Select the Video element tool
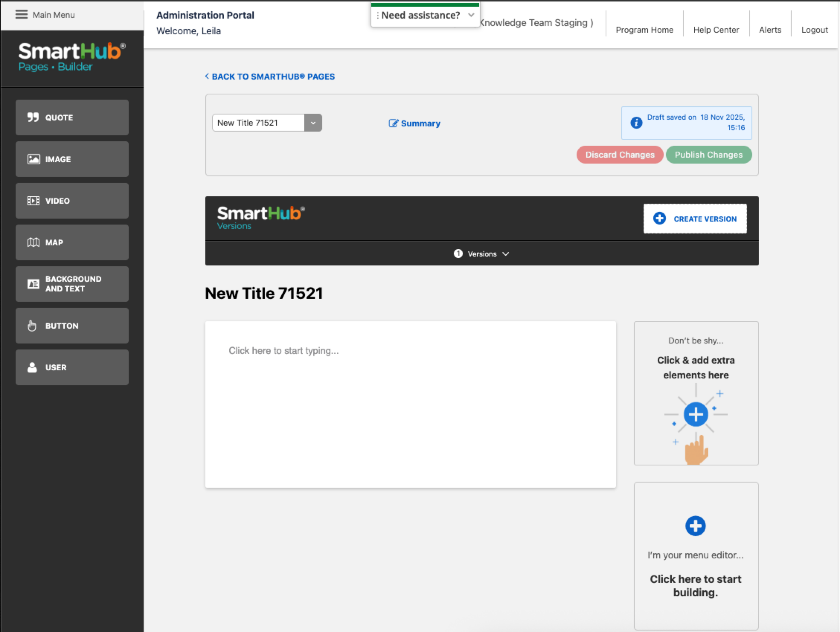This screenshot has height=632, width=840. [72, 201]
